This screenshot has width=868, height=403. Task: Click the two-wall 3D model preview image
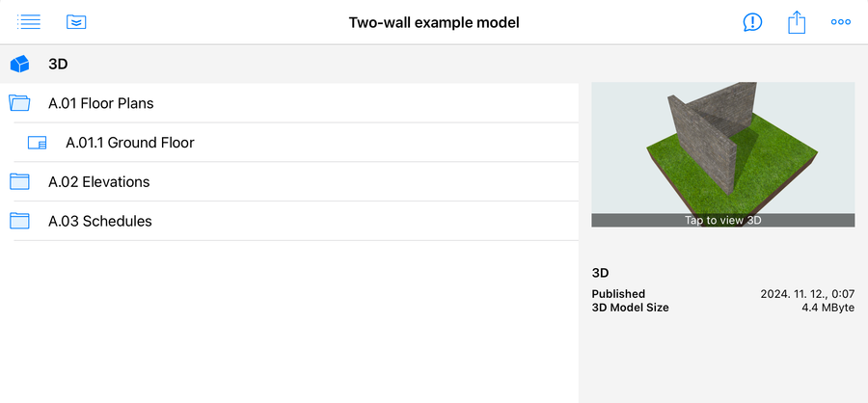(722, 149)
